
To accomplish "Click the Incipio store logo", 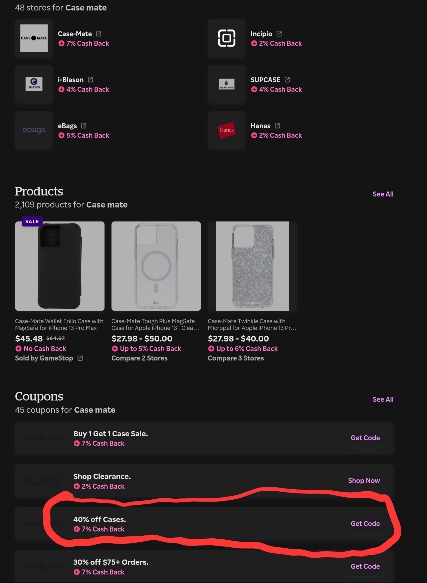I will point(227,38).
